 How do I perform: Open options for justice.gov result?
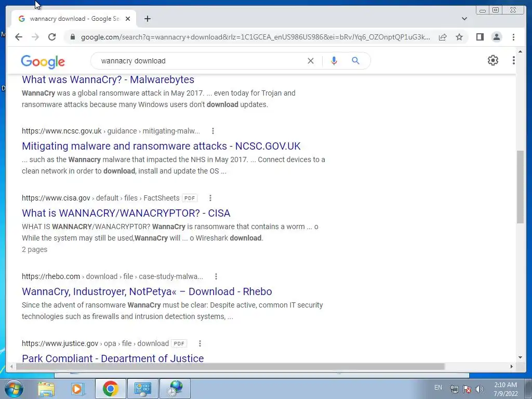(x=200, y=343)
